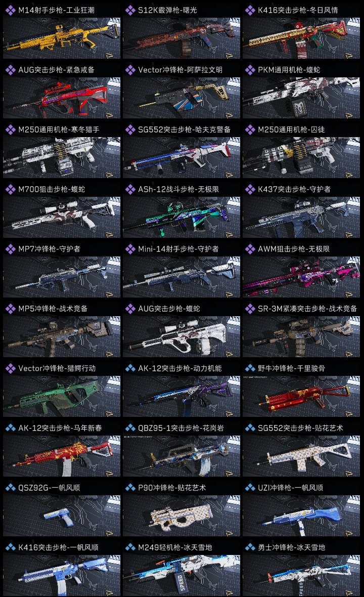Click the rarity icon next to 野牛冲锋枪-千里骏骨
The height and width of the screenshot is (597, 364).
click(x=250, y=368)
